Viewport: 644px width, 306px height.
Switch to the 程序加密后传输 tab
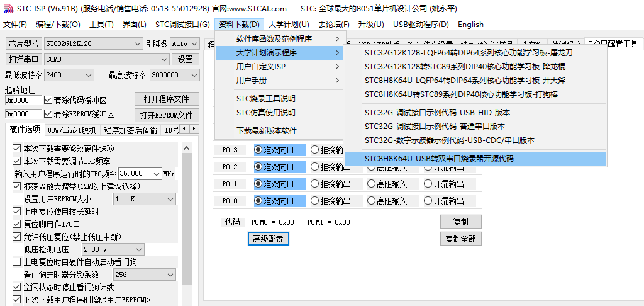131,131
